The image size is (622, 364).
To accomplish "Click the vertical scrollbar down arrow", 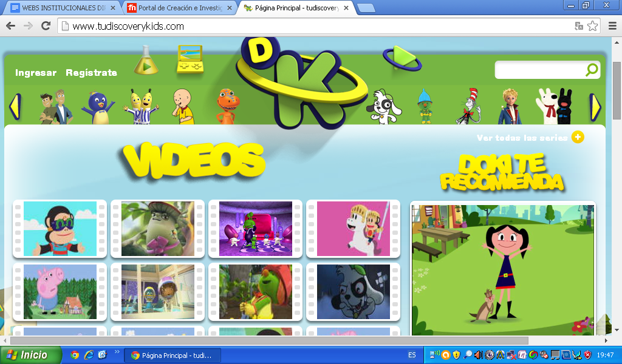I will tap(617, 329).
